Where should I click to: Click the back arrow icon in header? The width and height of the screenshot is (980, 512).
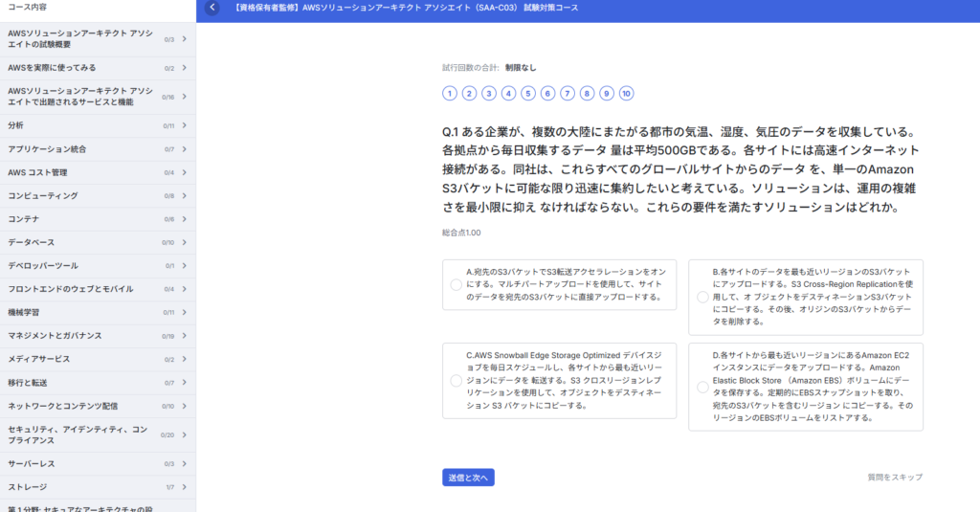(x=212, y=8)
